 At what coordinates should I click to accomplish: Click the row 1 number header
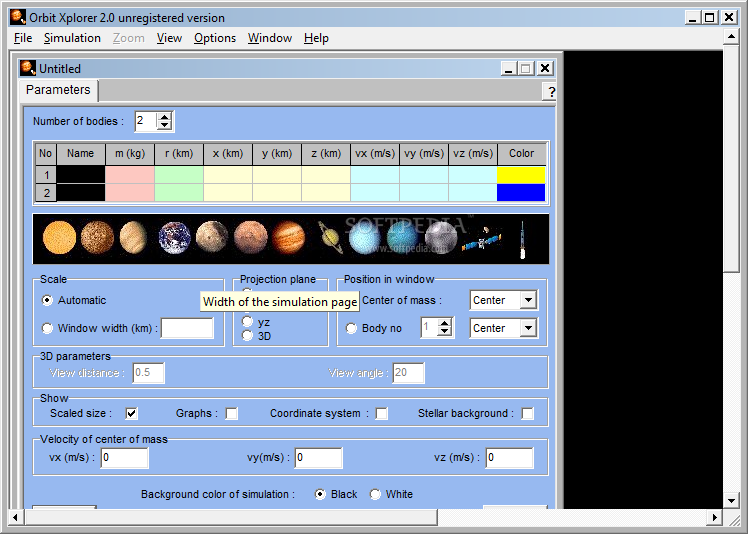(x=46, y=175)
